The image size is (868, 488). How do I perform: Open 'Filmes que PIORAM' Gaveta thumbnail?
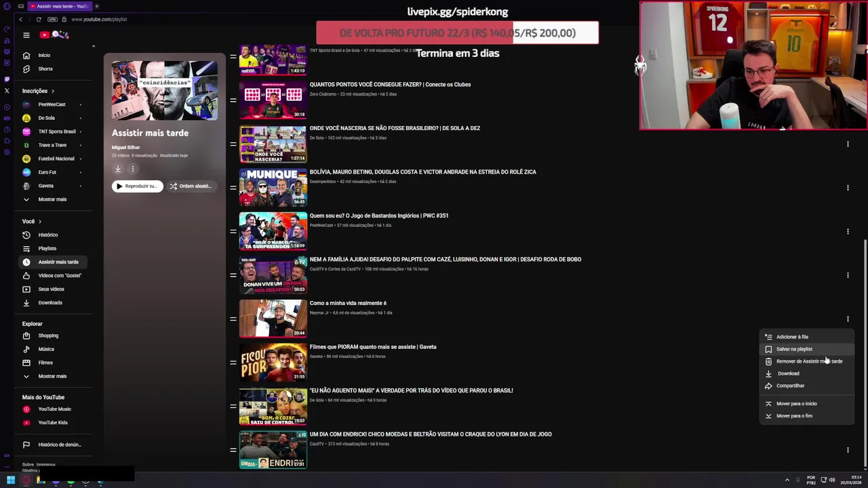point(273,362)
